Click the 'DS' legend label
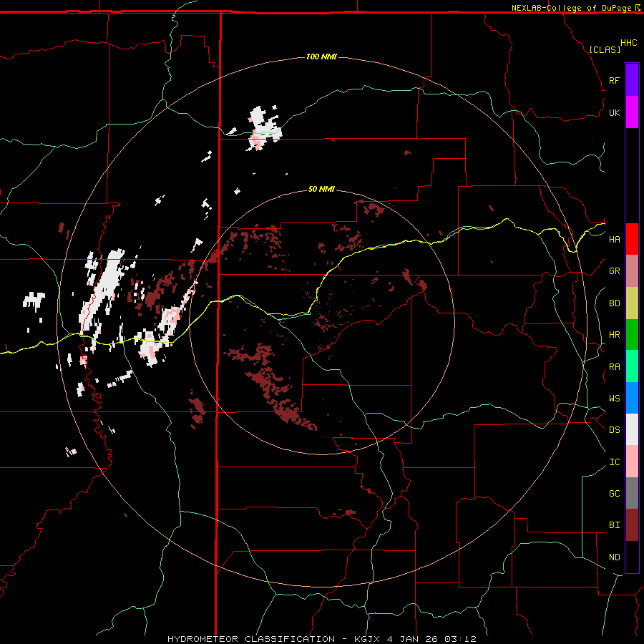644x644 pixels. (x=614, y=430)
